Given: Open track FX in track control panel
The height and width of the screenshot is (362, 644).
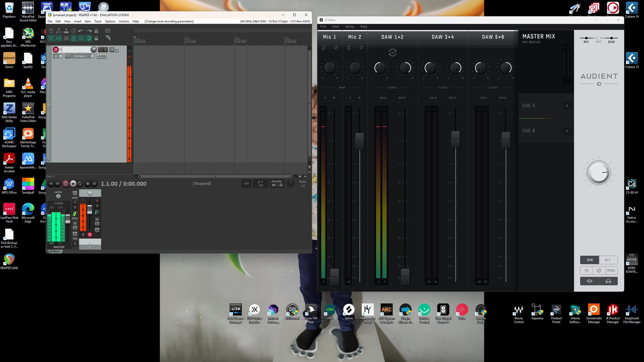Looking at the screenshot, I should (112, 50).
